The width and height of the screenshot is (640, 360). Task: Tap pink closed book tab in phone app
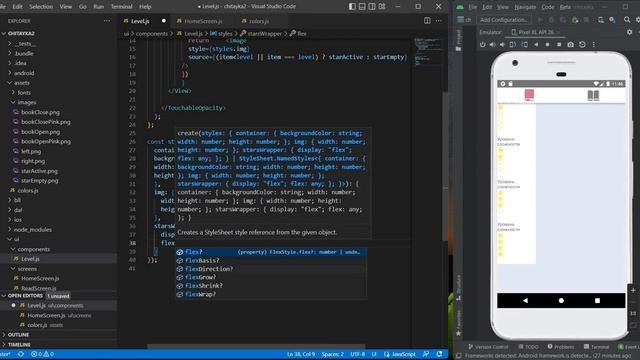[x=529, y=95]
